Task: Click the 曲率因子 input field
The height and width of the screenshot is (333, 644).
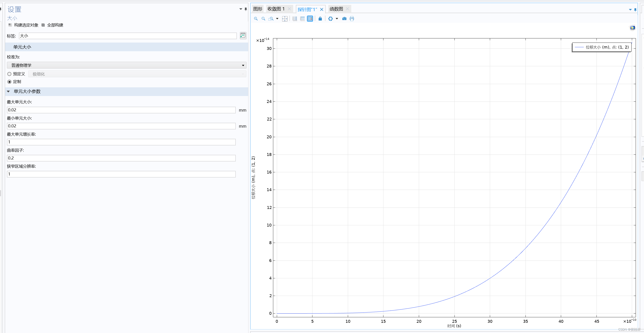Action: [121, 158]
